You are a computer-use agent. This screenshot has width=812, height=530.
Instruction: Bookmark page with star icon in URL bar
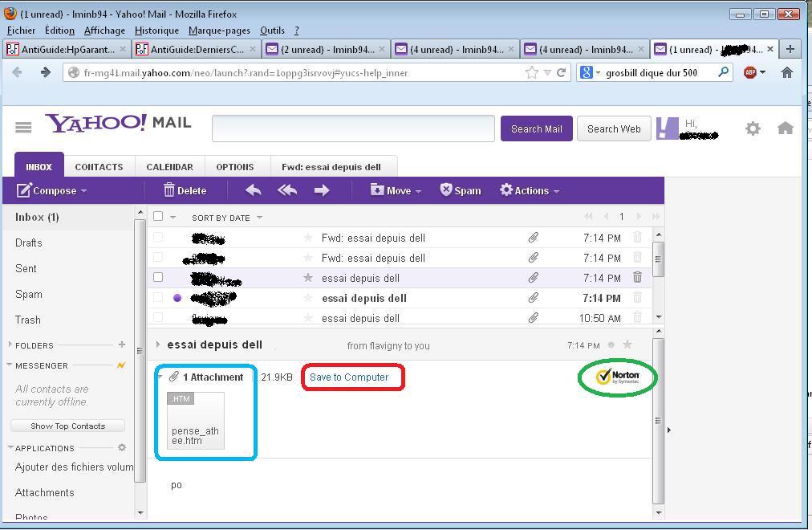(532, 72)
